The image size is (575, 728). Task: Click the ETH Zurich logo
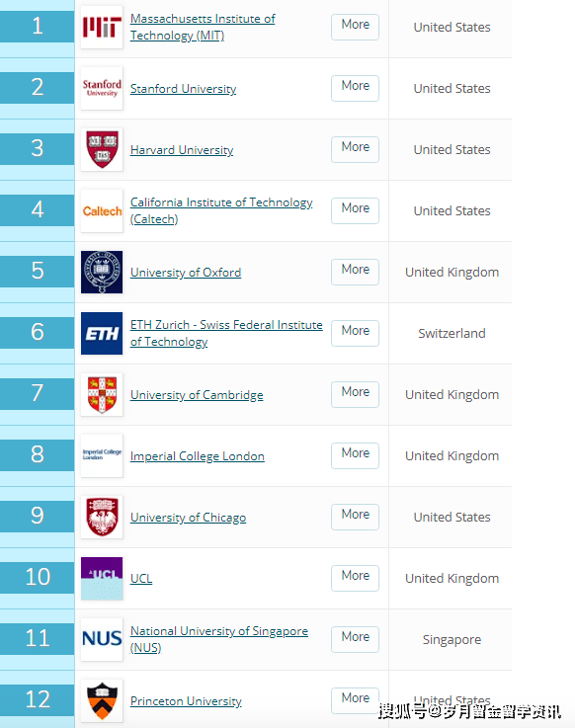102,333
